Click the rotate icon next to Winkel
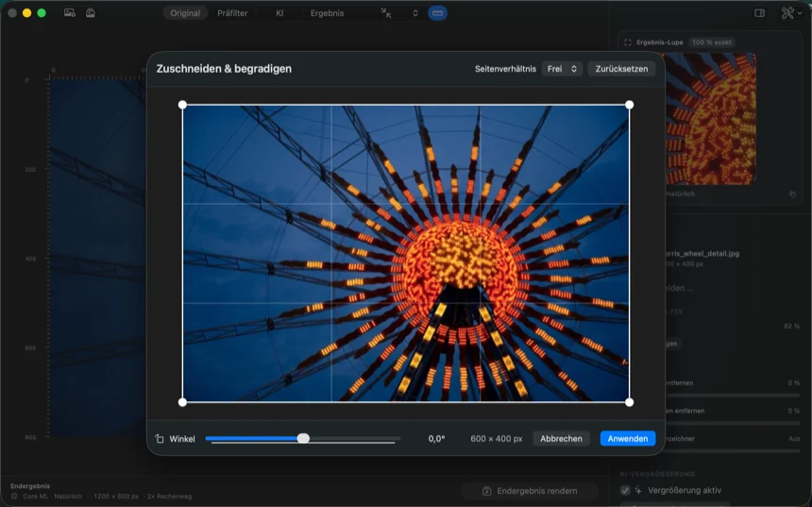 160,439
